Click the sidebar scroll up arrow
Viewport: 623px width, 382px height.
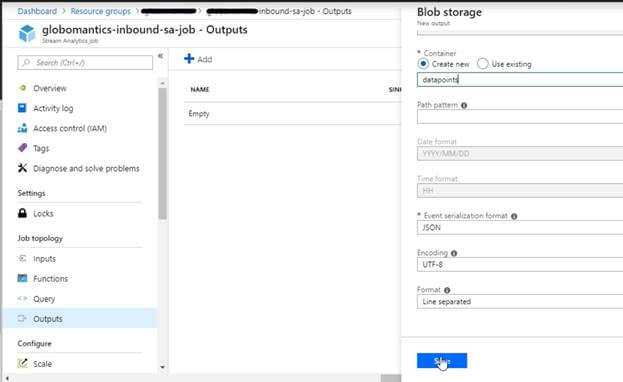pyautogui.click(x=163, y=83)
